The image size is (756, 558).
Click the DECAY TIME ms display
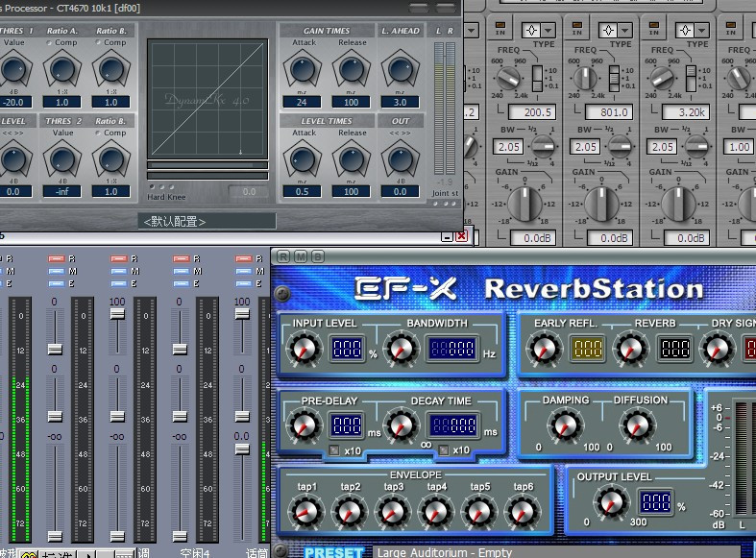click(x=453, y=425)
